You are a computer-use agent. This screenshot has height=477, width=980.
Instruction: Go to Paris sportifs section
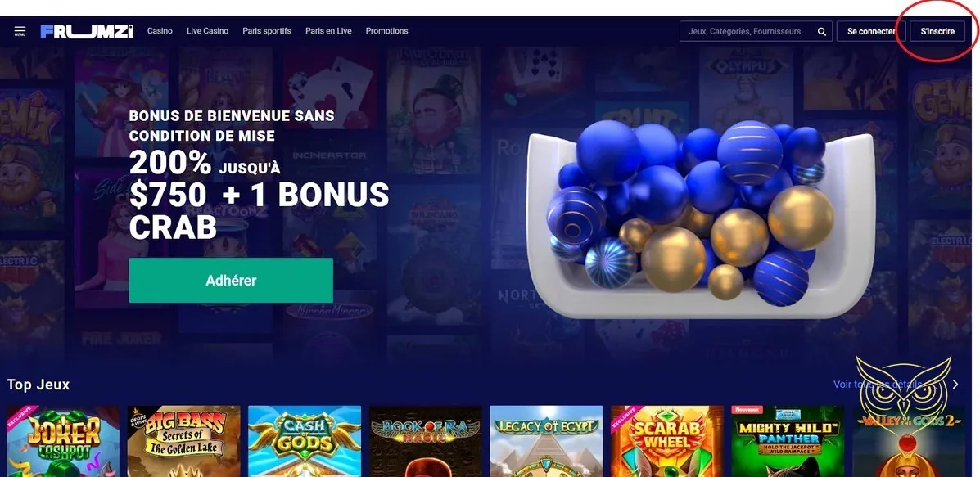[267, 31]
